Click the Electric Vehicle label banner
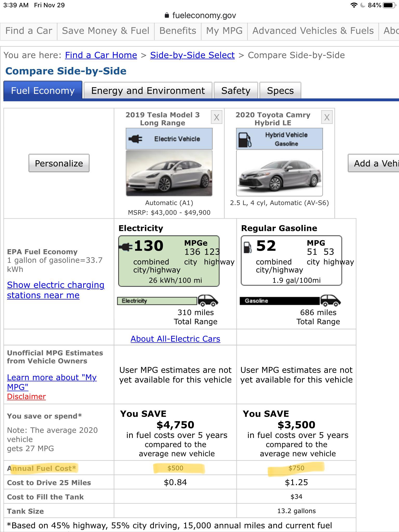This screenshot has width=399, height=532. click(169, 139)
